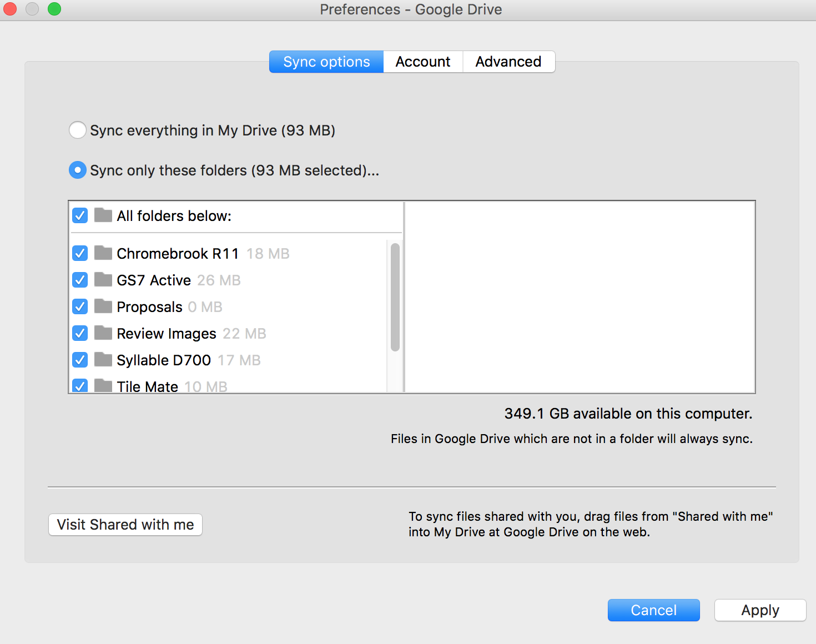Click the Review Images folder icon

coord(103,333)
